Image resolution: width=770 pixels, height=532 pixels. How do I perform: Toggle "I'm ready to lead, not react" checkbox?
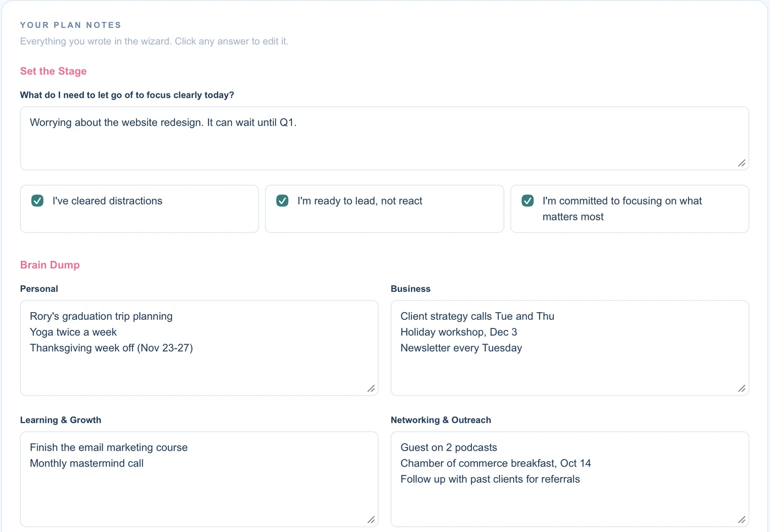click(x=282, y=201)
